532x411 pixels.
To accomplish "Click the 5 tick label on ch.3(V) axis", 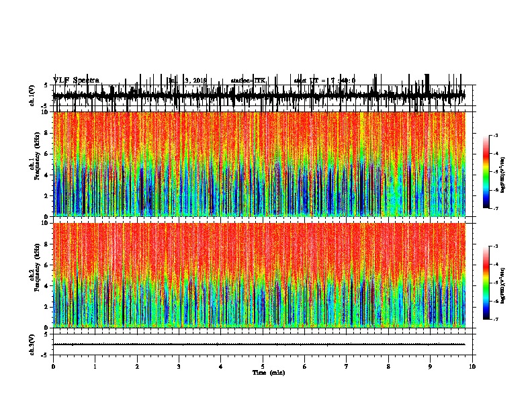I will (46, 334).
